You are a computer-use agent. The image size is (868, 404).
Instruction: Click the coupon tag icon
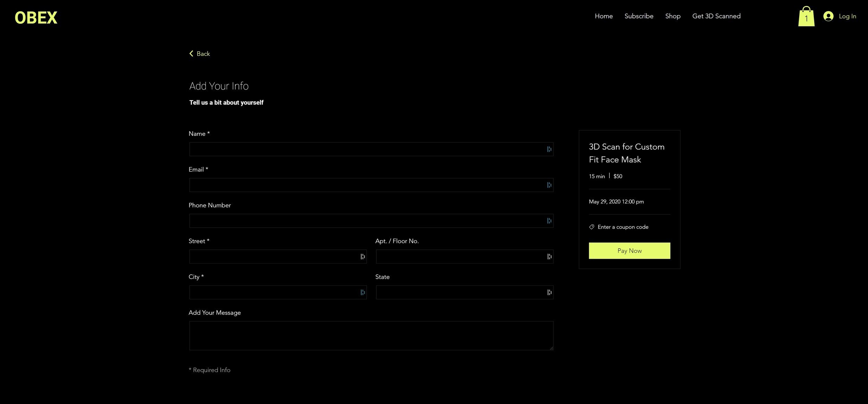point(592,227)
